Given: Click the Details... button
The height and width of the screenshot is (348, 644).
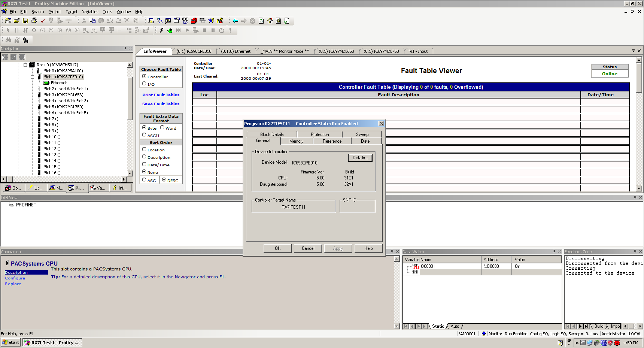Looking at the screenshot, I should (x=360, y=158).
